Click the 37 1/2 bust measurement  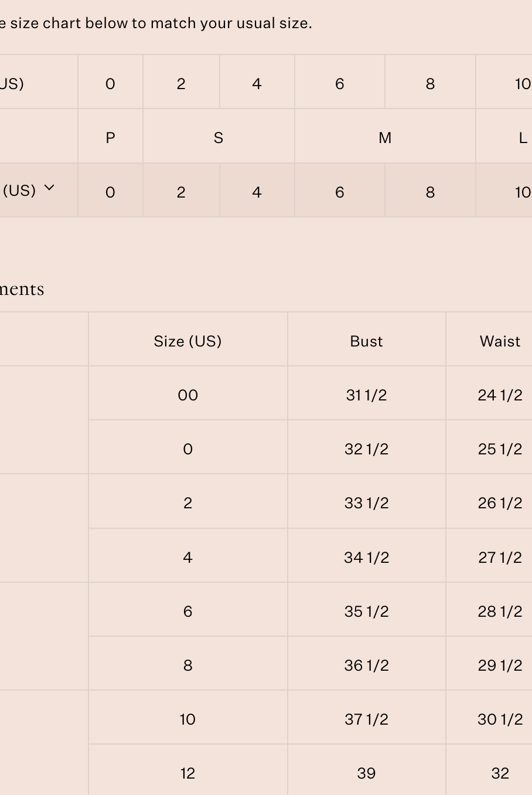point(366,719)
